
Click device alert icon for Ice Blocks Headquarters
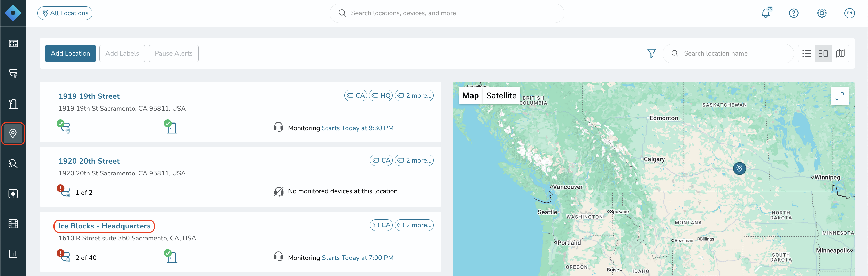63,256
